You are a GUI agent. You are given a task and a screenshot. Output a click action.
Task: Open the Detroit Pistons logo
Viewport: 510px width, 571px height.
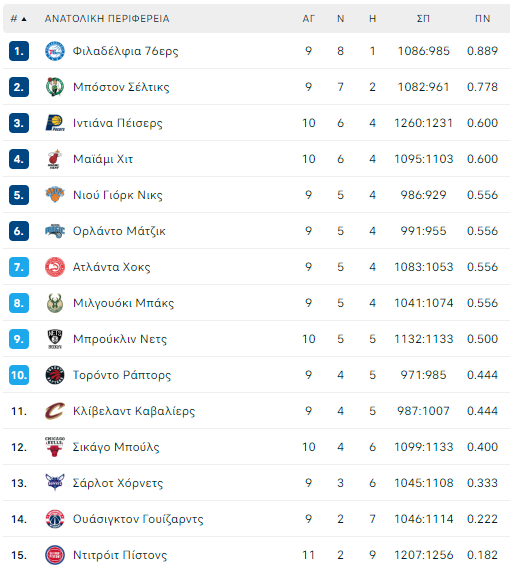[55, 555]
